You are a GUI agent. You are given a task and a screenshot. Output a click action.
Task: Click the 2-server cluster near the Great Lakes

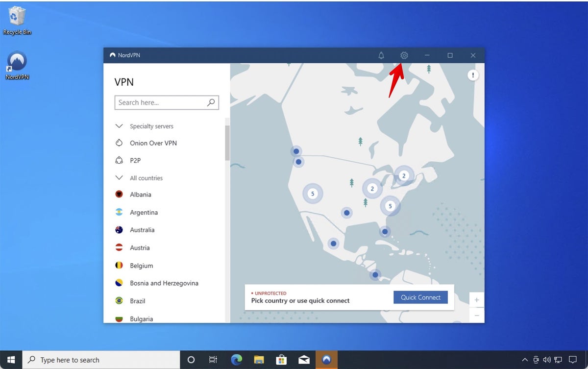372,189
